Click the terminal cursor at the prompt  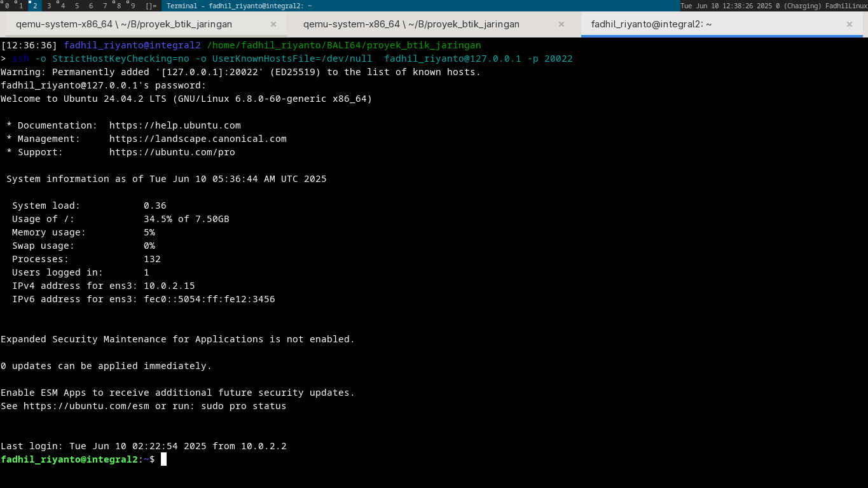[x=163, y=459]
